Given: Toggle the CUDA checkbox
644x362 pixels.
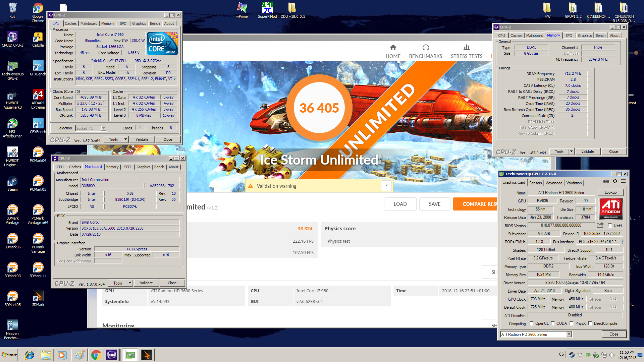Looking at the screenshot, I should click(553, 323).
